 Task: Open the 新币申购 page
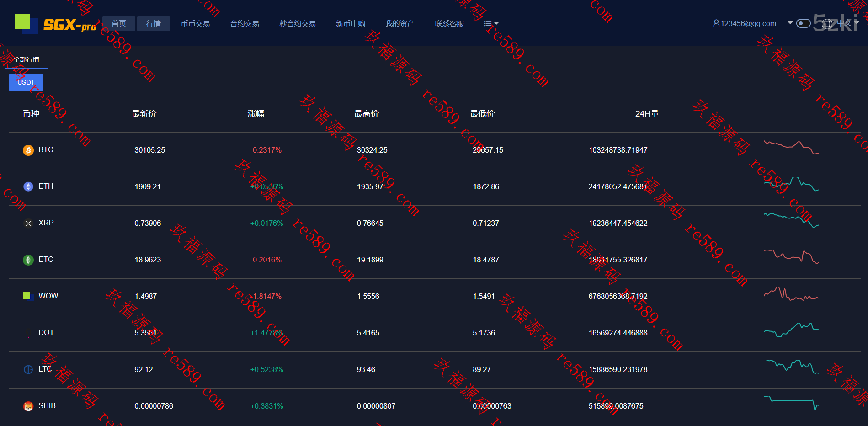pyautogui.click(x=351, y=24)
